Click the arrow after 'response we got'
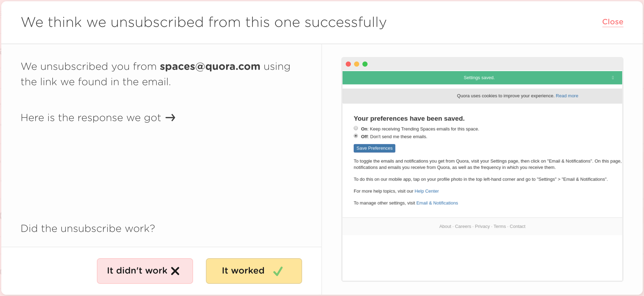The width and height of the screenshot is (644, 296). point(170,118)
